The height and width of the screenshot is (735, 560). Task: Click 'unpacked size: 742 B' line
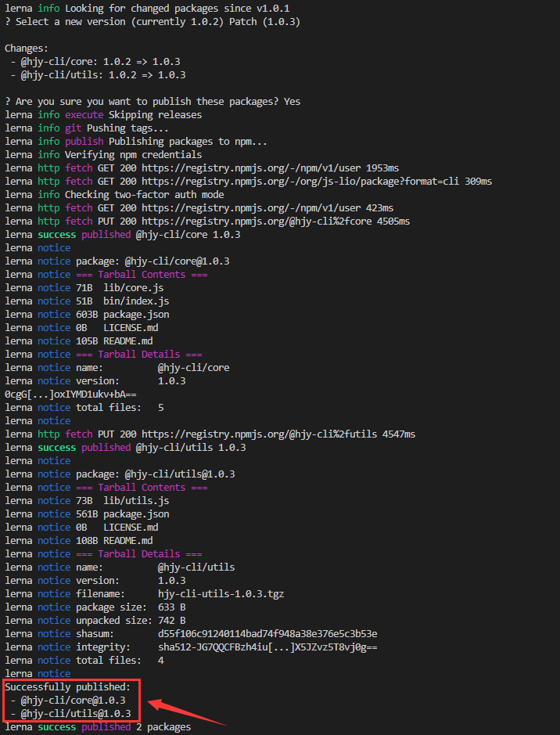click(x=131, y=620)
